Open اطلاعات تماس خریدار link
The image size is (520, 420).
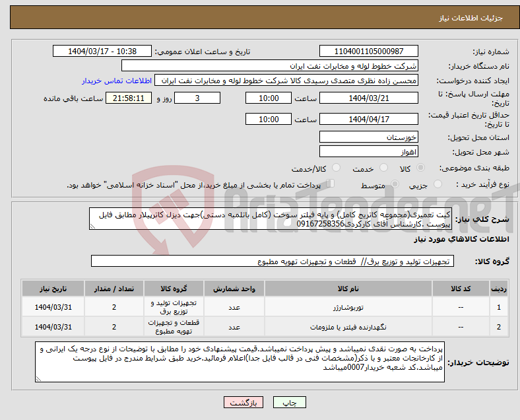(x=117, y=81)
